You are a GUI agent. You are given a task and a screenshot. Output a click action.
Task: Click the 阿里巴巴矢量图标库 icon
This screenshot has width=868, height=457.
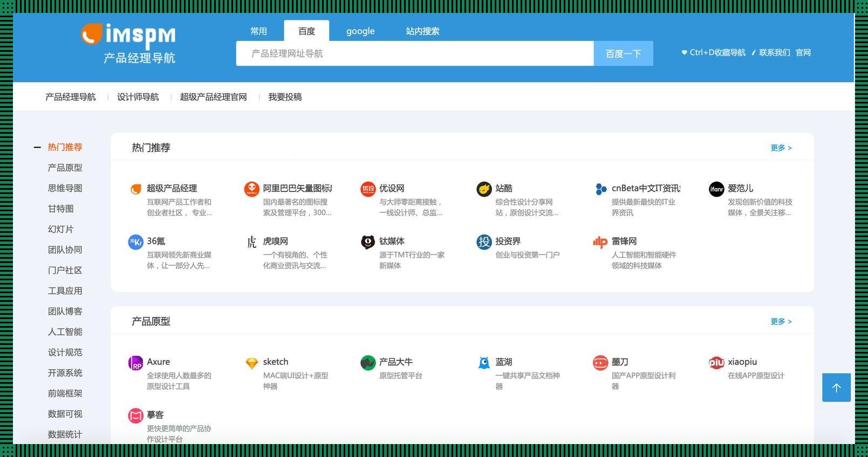pos(251,189)
